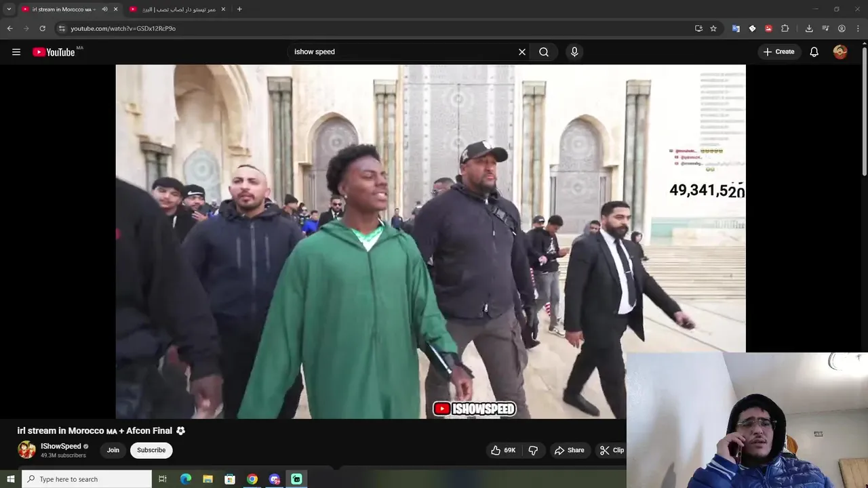Share the video
Screen dimensions: 868x488
569,450
